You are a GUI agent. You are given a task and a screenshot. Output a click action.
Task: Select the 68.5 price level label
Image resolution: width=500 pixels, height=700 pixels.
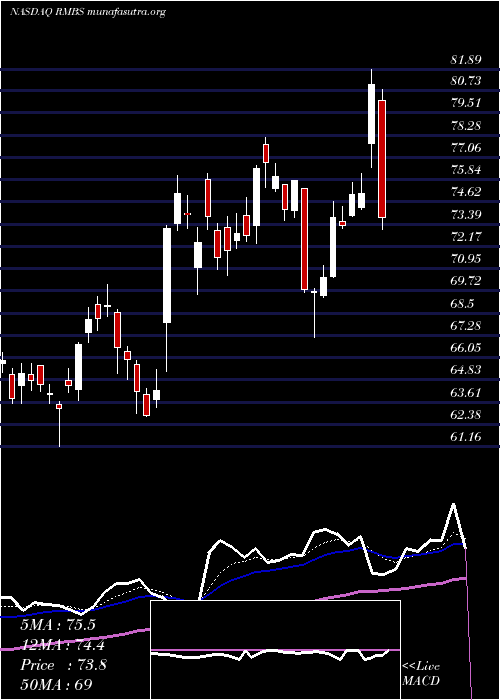click(x=462, y=304)
